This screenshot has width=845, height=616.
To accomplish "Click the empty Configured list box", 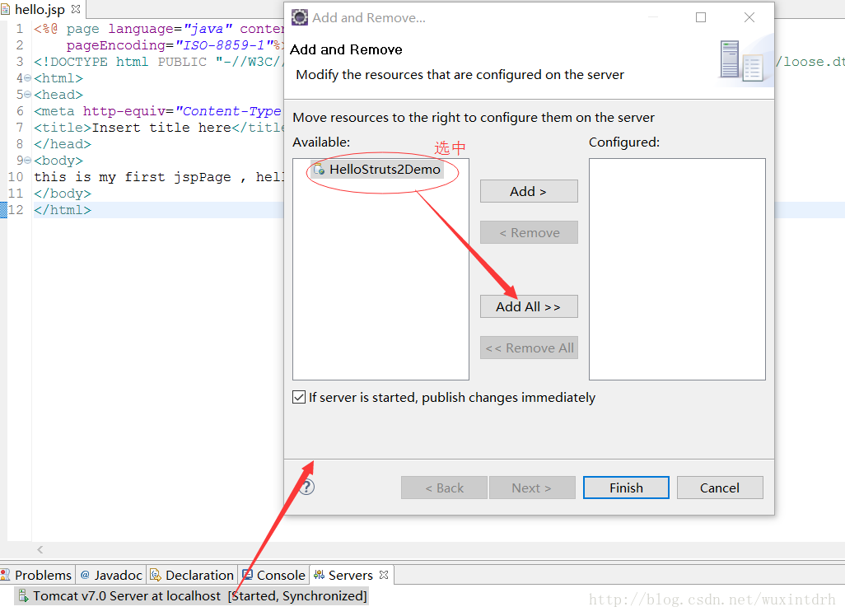I will tap(677, 269).
